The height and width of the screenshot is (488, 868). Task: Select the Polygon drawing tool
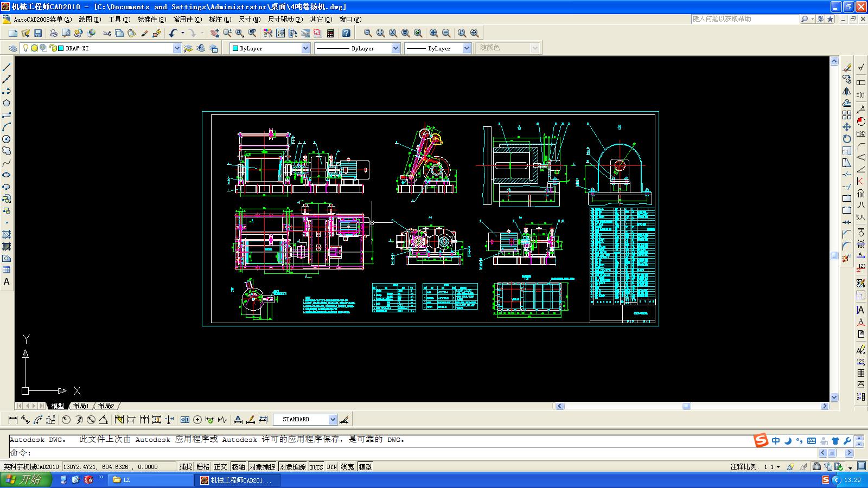pyautogui.click(x=7, y=103)
